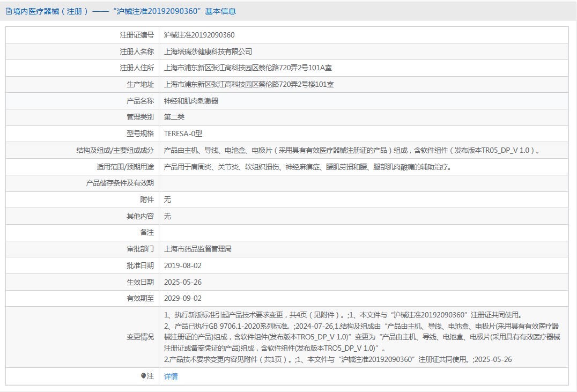Click approval date 2019-08-02
The height and width of the screenshot is (392, 577).
[x=182, y=265]
